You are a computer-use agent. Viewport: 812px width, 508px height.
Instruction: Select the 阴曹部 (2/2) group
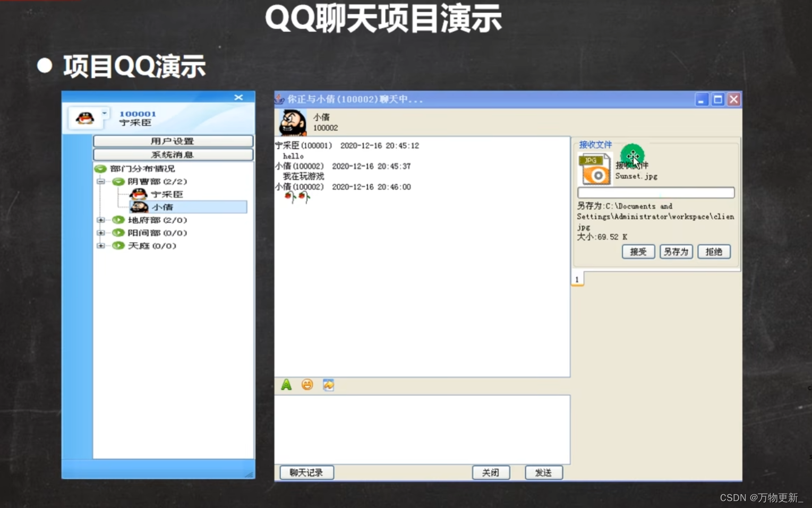point(157,182)
